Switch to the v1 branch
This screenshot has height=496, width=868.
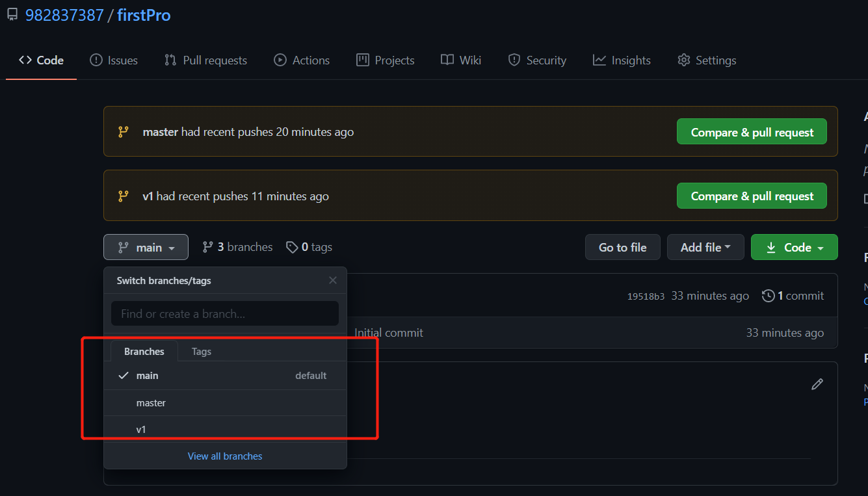click(x=225, y=430)
